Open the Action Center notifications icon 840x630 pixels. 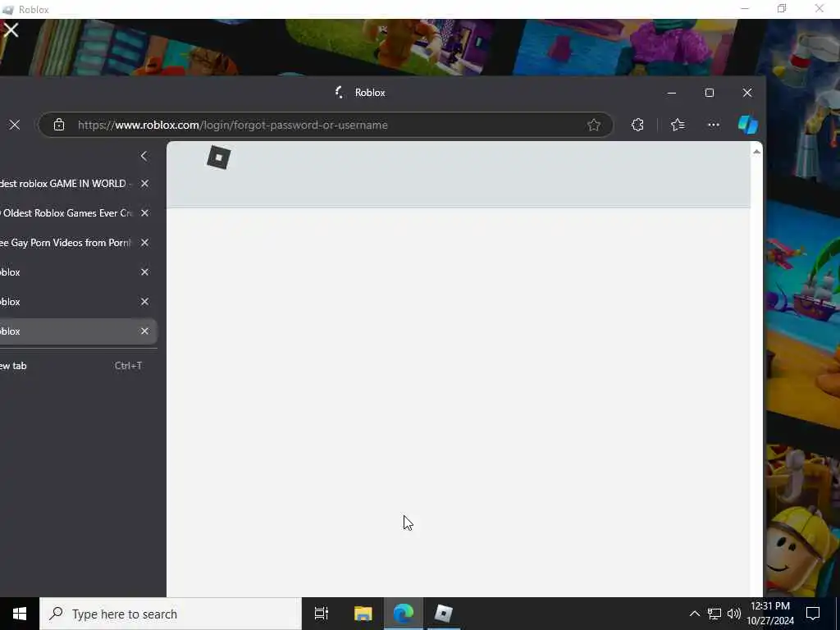pyautogui.click(x=813, y=614)
